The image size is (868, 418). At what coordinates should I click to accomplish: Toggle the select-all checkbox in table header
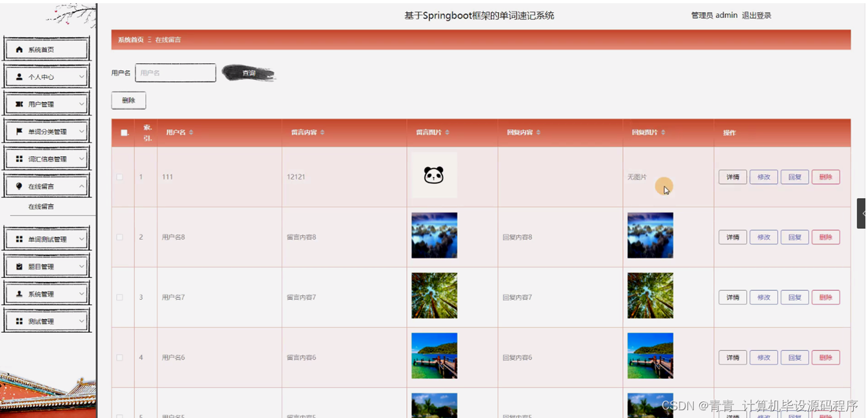[124, 133]
